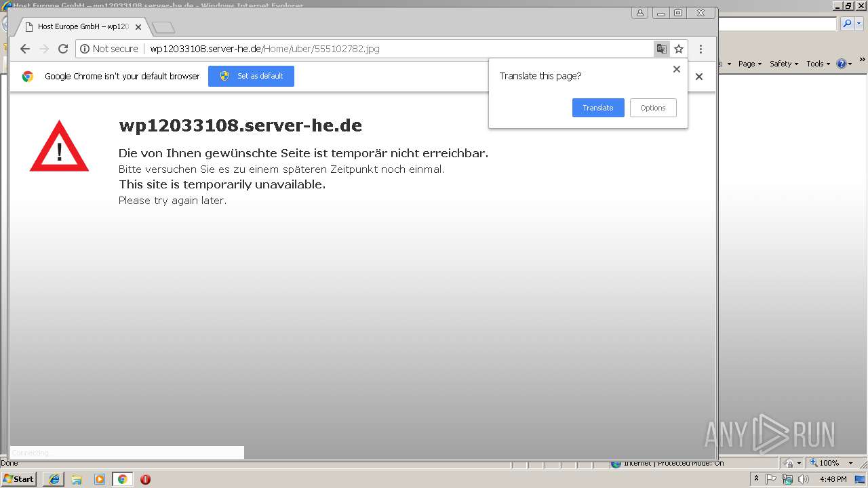
Task: Open Internet Explorer Safety menu
Action: click(784, 64)
